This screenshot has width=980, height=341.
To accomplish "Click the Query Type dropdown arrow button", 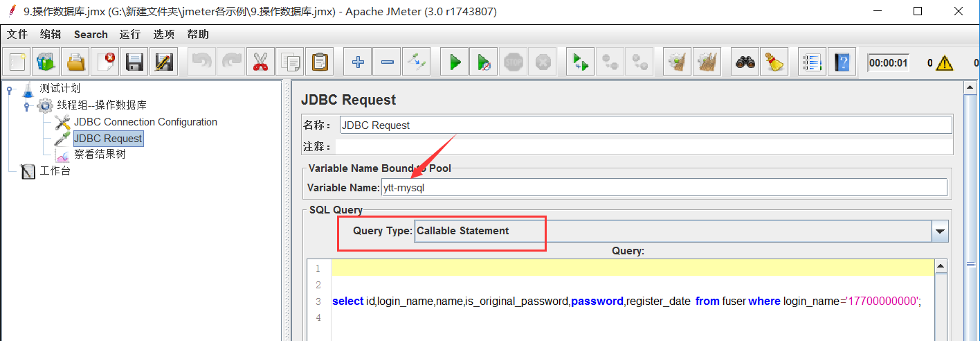I will point(940,231).
